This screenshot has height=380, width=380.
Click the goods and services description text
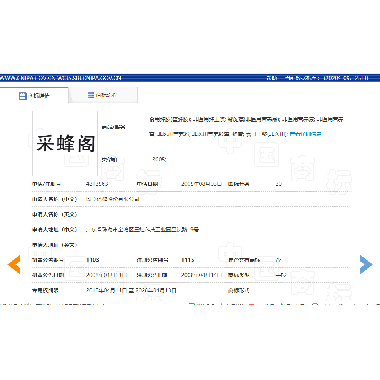[246, 127]
